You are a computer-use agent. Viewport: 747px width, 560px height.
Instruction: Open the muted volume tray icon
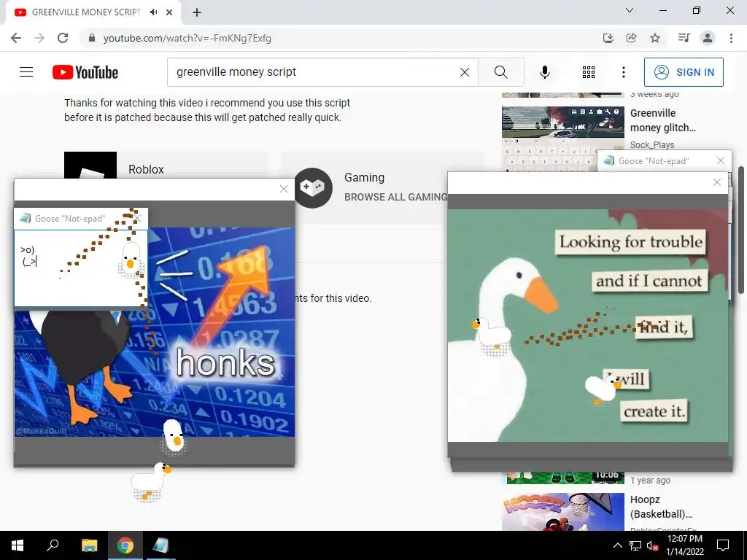tap(651, 545)
